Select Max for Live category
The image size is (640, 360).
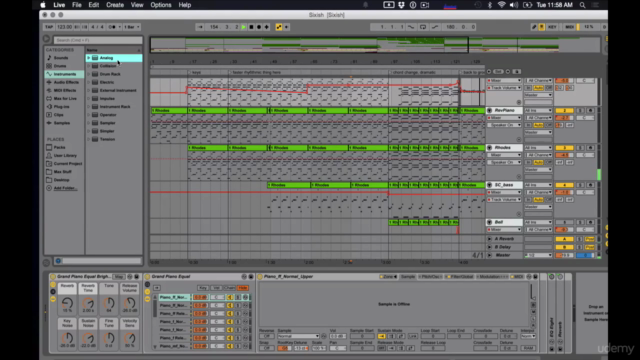coord(65,99)
